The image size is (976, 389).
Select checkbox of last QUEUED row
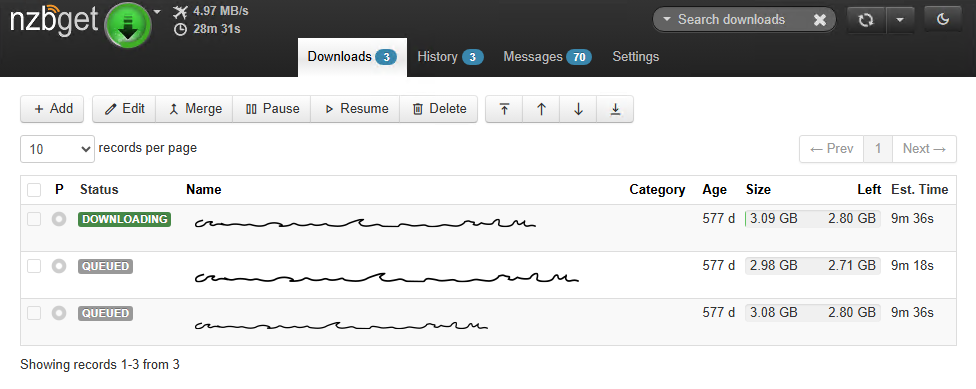tap(34, 313)
